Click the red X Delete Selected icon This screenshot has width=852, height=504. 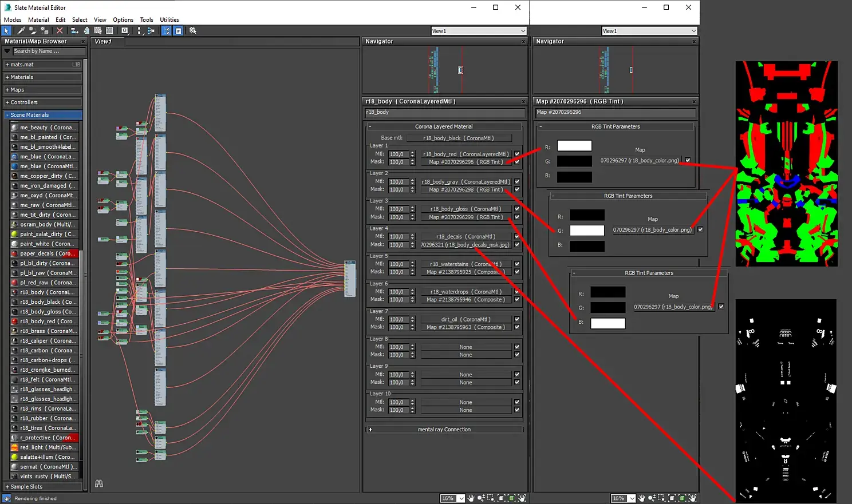pos(60,31)
